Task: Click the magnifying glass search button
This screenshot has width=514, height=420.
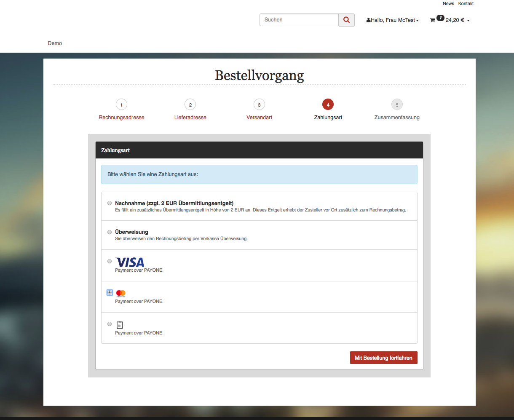Action: pyautogui.click(x=346, y=20)
